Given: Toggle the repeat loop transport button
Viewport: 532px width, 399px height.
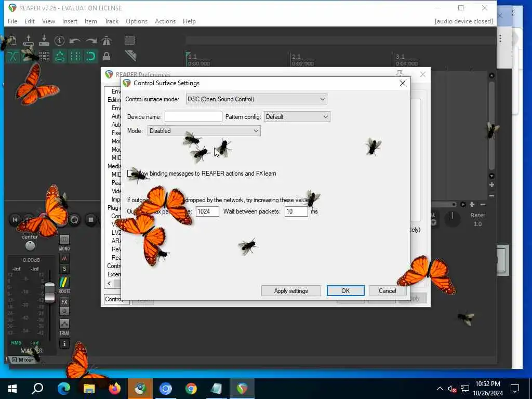Looking at the screenshot, I should [x=74, y=220].
